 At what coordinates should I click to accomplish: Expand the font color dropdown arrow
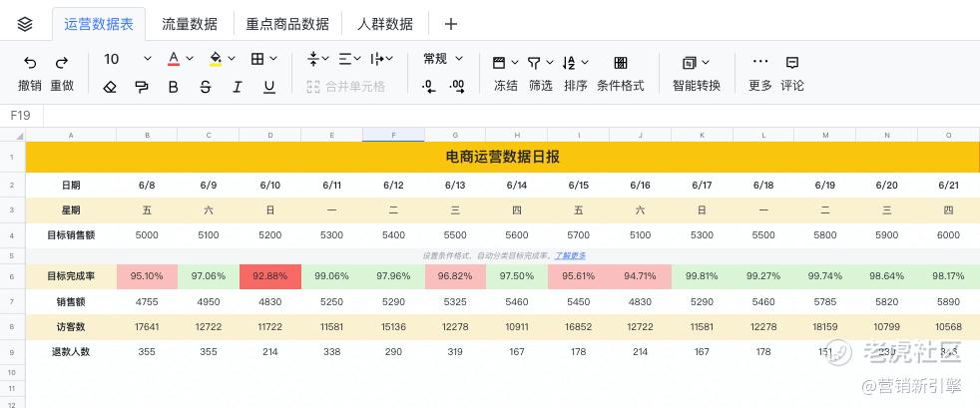click(x=190, y=59)
